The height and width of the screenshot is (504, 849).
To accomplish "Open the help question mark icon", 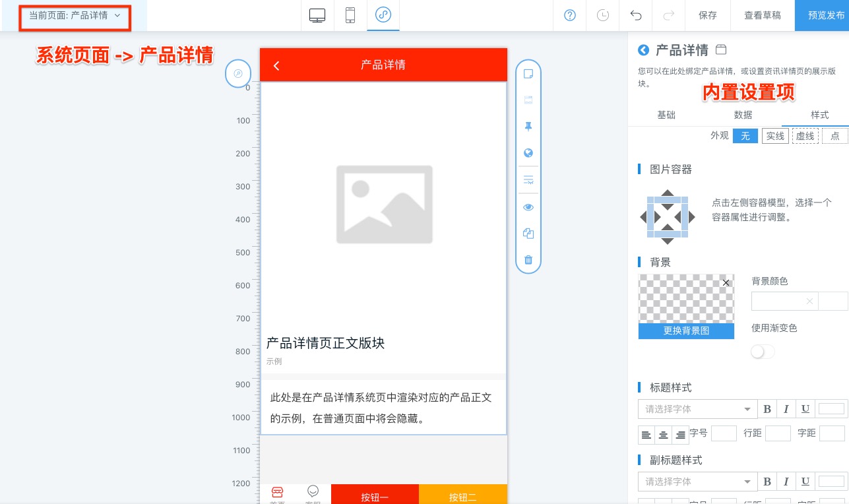I will pos(570,15).
